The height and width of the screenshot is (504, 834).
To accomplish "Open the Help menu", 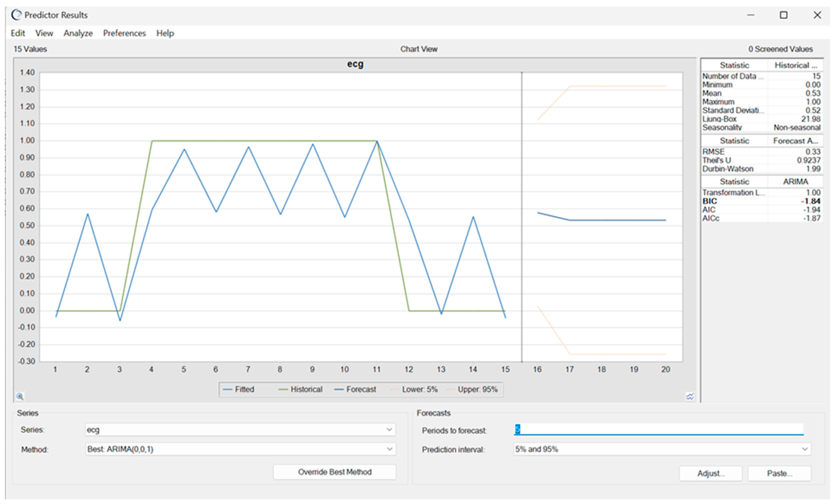I will click(165, 33).
